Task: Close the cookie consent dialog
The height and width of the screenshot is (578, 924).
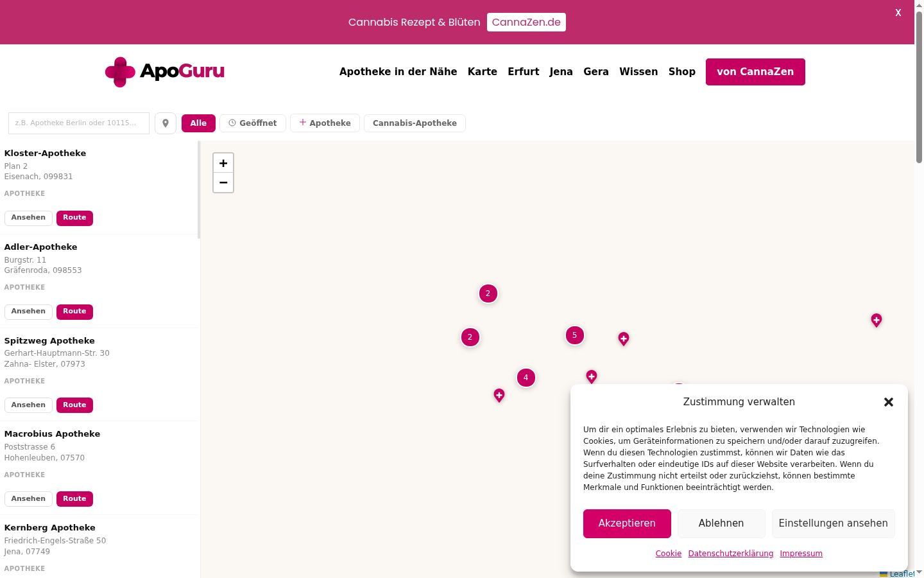Action: [889, 402]
